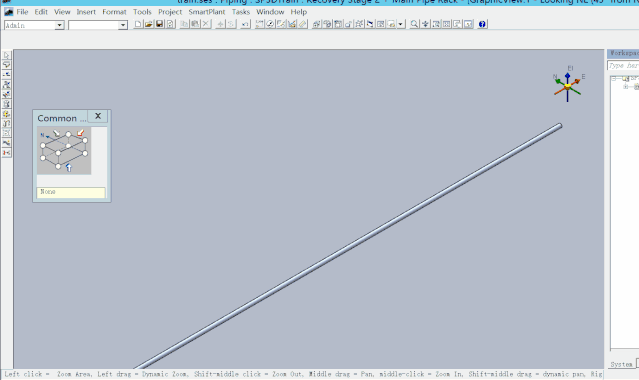
Task: Select the magnifier Zoom tool
Action: pos(414,24)
